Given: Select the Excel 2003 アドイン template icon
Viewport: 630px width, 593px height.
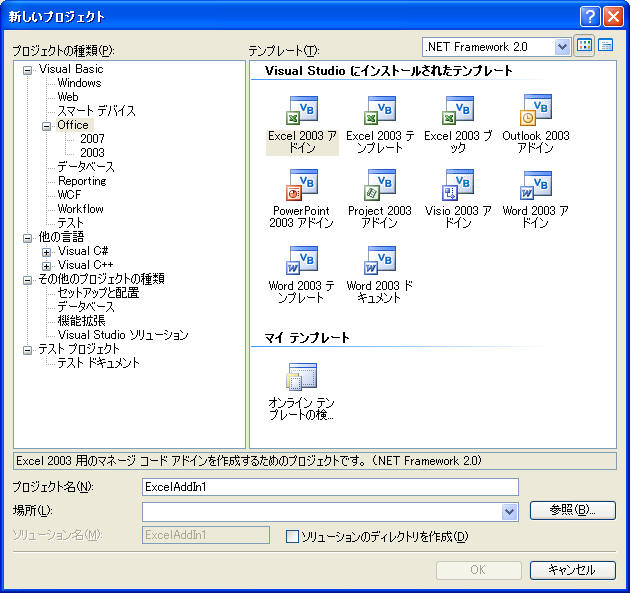Looking at the screenshot, I should pyautogui.click(x=302, y=110).
